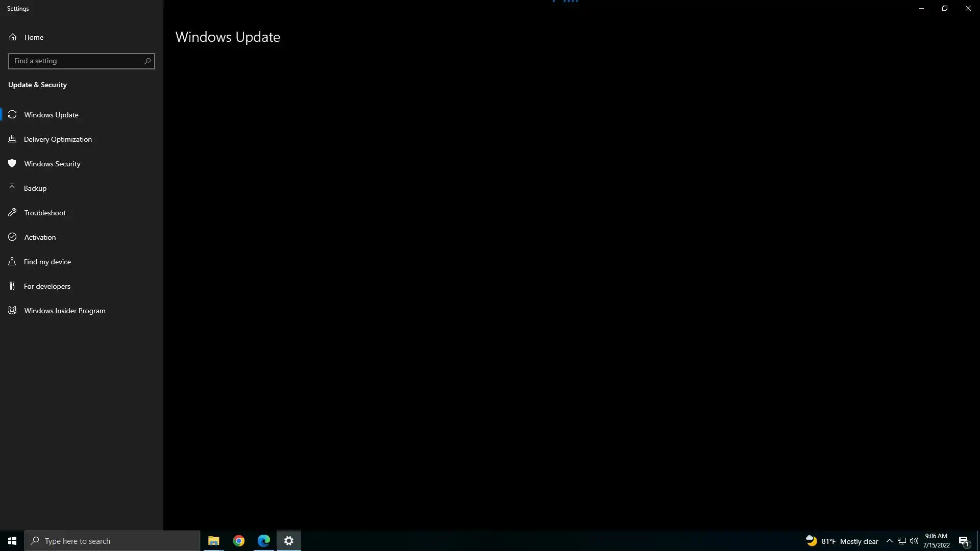Screen dimensions: 980x551
Task: Open the Windows Start menu
Action: [12, 541]
